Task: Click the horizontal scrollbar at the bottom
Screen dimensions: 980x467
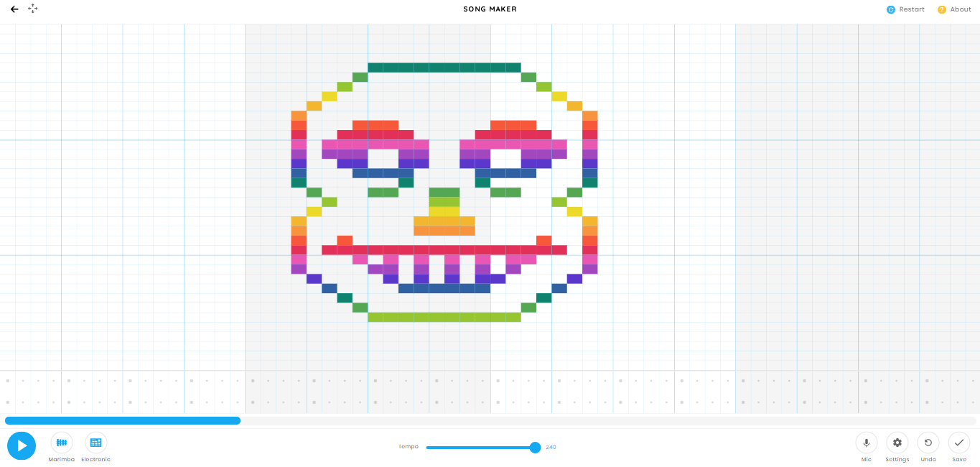Action: click(122, 420)
